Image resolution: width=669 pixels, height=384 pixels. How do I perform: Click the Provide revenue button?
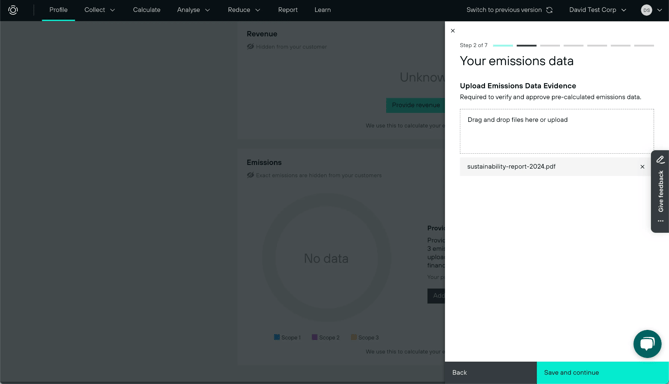[x=416, y=105]
